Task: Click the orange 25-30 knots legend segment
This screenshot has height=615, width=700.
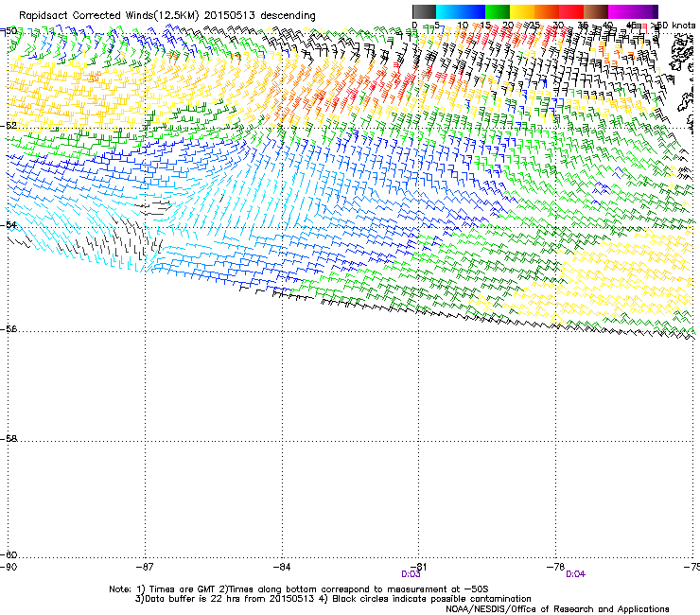Action: pos(547,11)
